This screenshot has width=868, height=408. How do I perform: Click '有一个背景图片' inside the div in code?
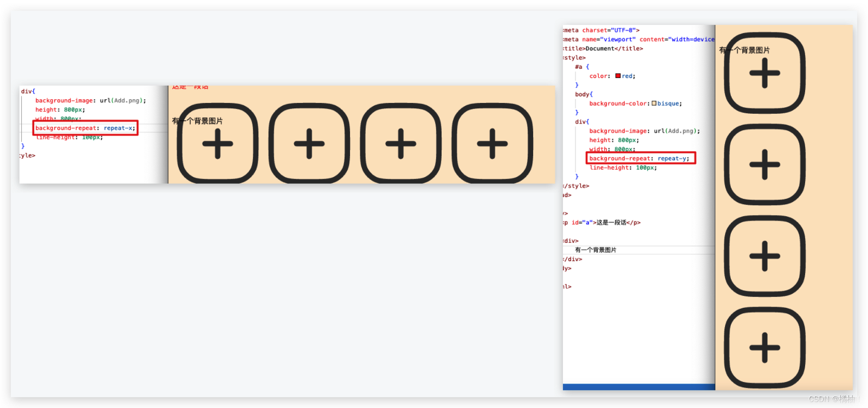[x=595, y=250]
